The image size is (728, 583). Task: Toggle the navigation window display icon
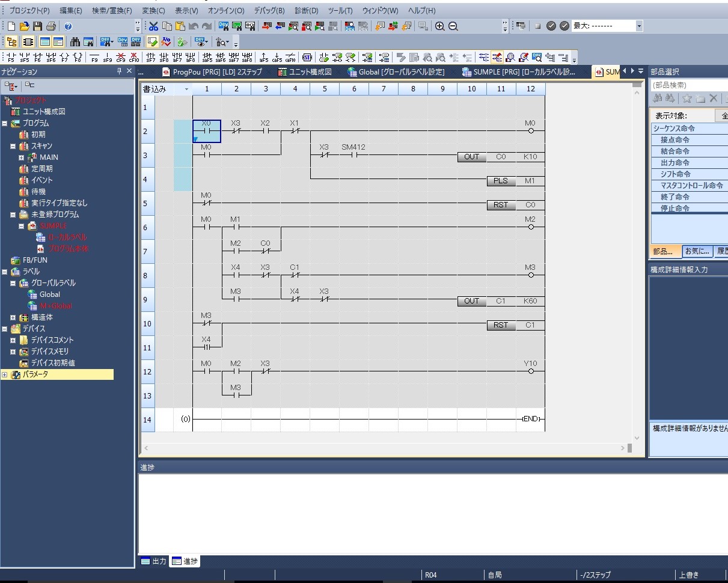[x=11, y=42]
